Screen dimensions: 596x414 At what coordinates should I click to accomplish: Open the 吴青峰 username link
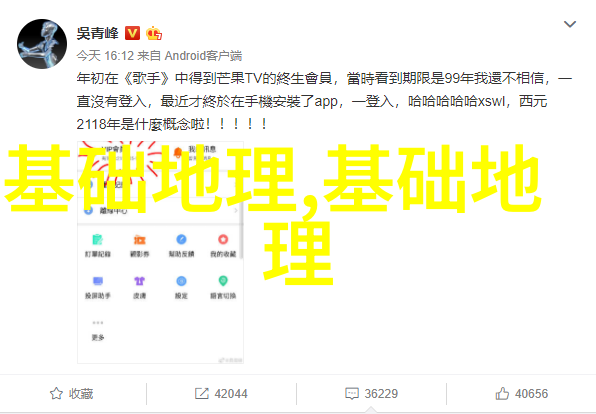point(98,33)
